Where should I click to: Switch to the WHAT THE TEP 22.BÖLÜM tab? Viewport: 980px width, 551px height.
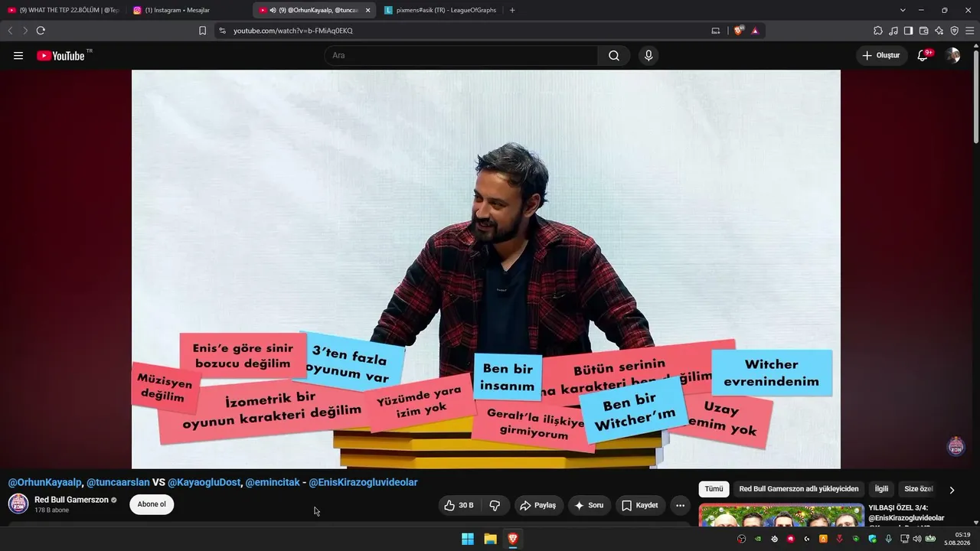click(x=63, y=10)
